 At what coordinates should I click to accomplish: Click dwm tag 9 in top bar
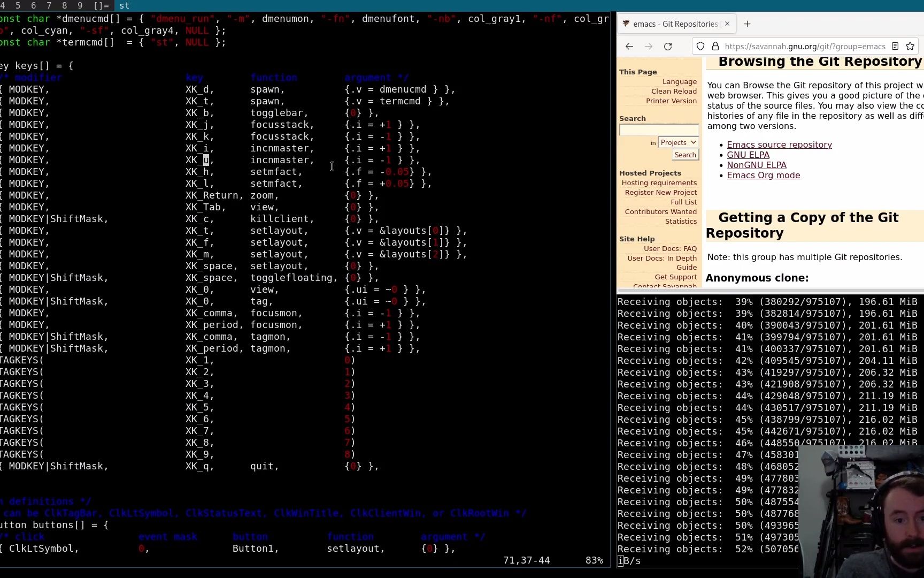(x=80, y=5)
